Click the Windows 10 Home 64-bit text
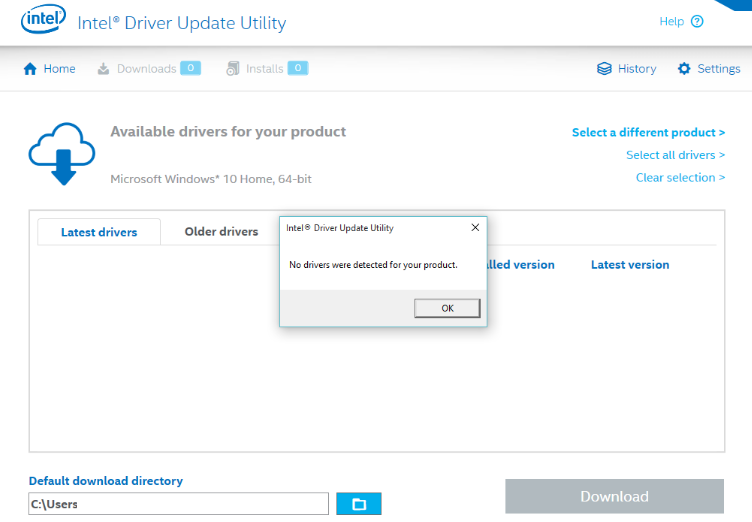Screen dimensions: 752x522 click(x=211, y=179)
